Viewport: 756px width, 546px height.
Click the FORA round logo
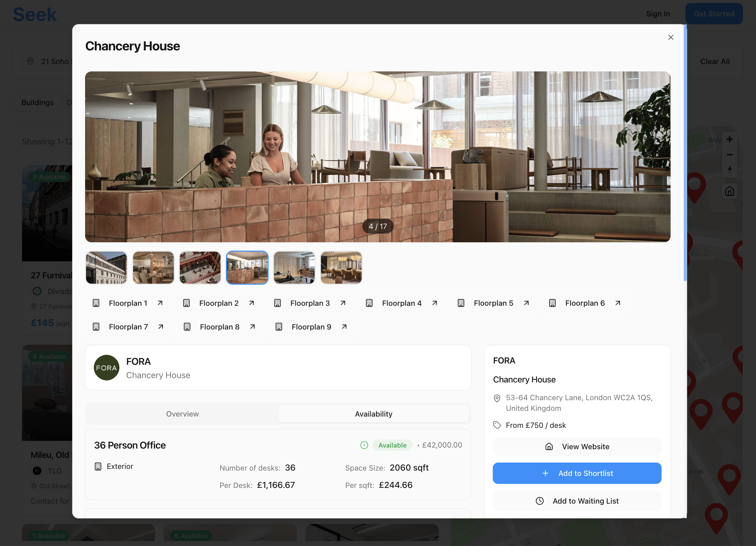(106, 367)
